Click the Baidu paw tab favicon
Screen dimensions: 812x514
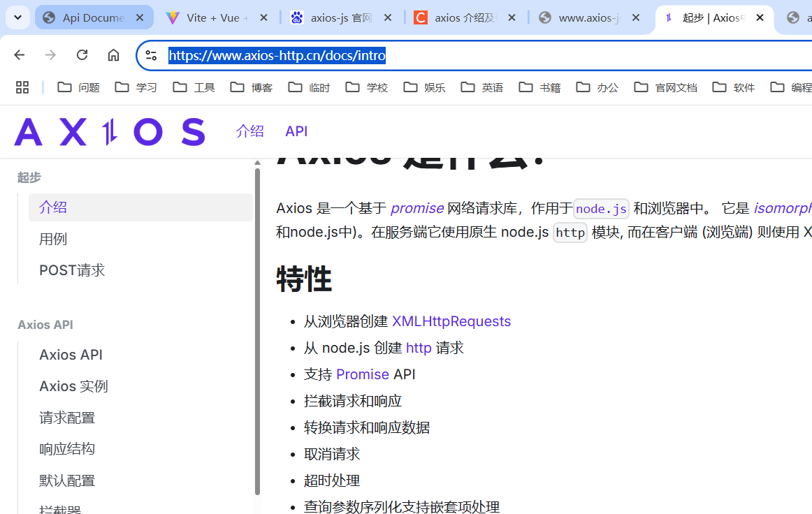point(297,17)
